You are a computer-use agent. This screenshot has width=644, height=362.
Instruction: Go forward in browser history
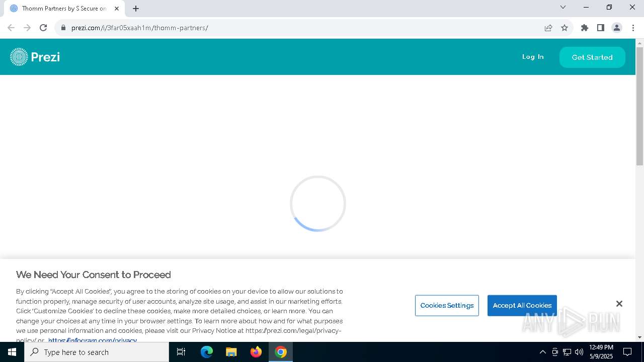click(27, 28)
